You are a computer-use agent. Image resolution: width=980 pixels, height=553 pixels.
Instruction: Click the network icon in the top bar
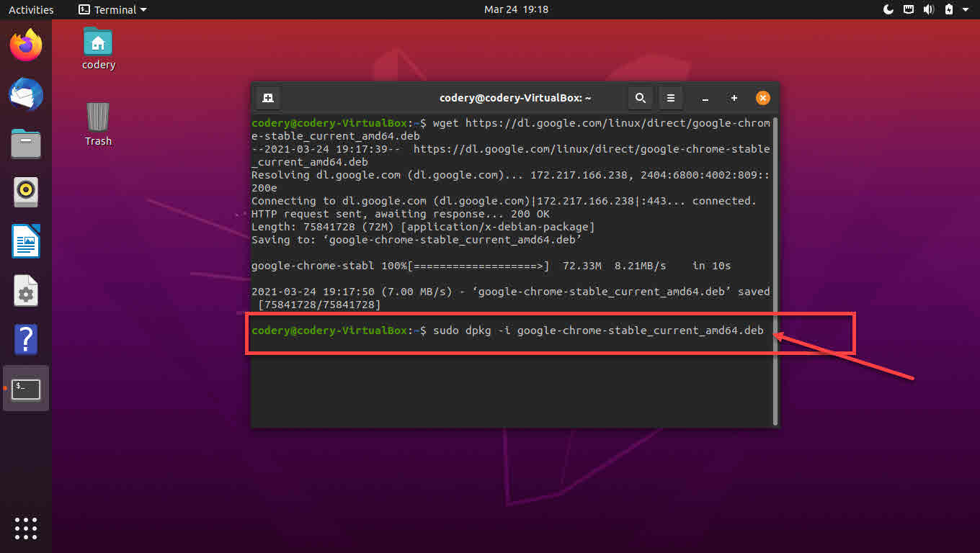click(909, 9)
